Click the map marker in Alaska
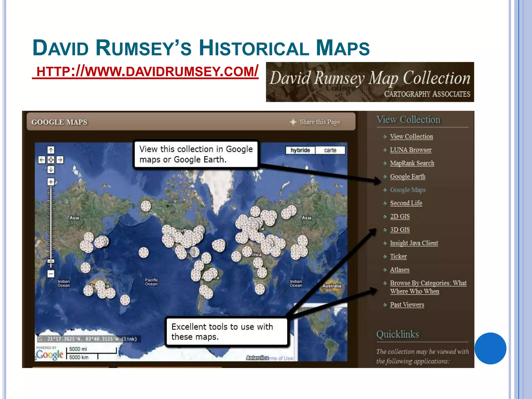Screen dimensions: 532x399 (146, 206)
